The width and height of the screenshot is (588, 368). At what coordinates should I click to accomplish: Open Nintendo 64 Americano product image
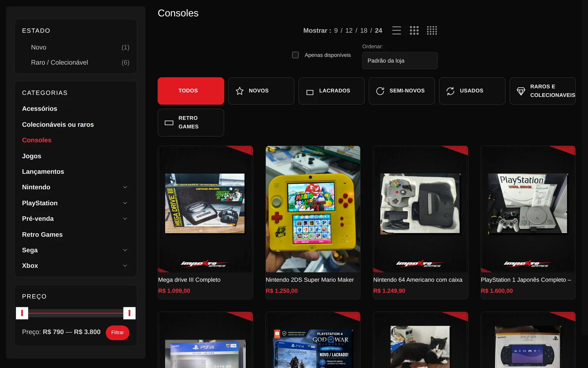(420, 209)
